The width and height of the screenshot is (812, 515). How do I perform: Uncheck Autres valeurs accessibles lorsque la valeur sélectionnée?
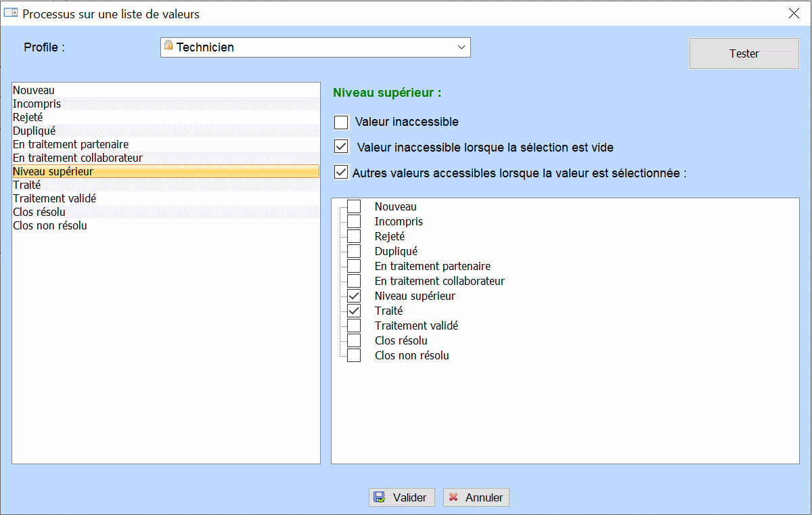pyautogui.click(x=342, y=173)
